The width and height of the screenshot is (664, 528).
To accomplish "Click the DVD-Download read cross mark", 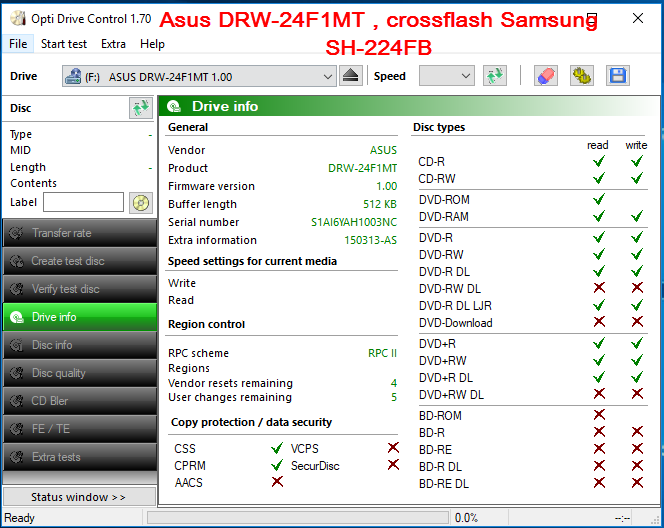I will point(599,322).
